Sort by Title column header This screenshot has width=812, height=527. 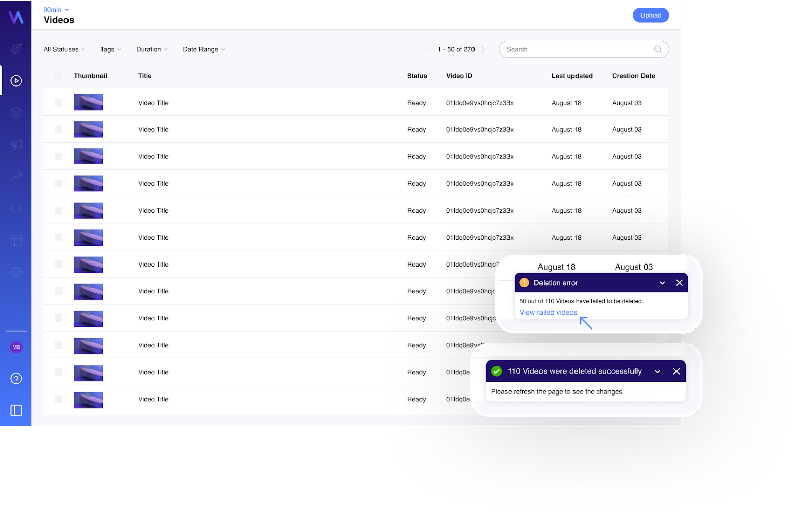[x=145, y=76]
